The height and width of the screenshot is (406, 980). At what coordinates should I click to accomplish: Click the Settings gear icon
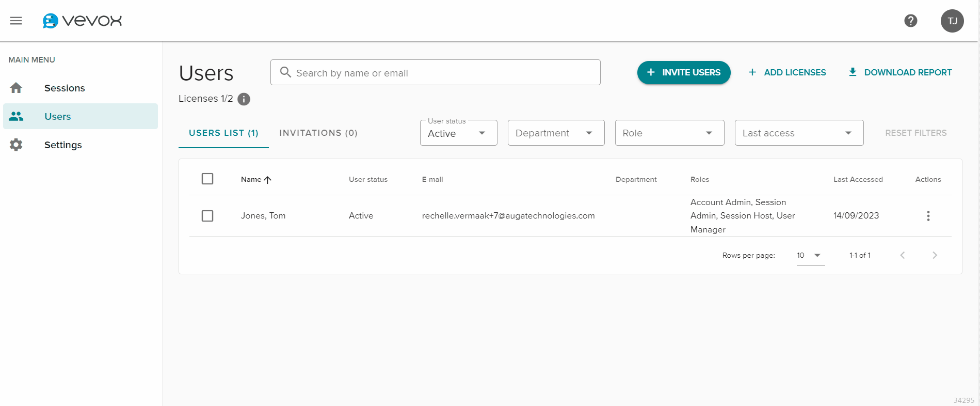16,145
